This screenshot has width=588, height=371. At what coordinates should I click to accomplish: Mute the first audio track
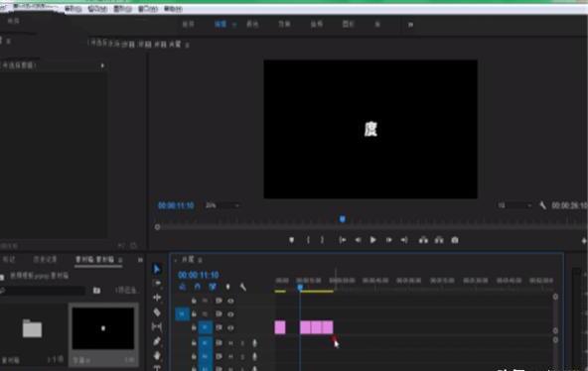pos(230,343)
